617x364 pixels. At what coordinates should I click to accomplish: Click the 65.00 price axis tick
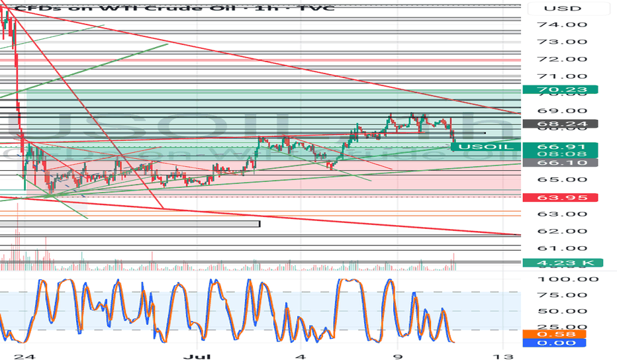562,179
